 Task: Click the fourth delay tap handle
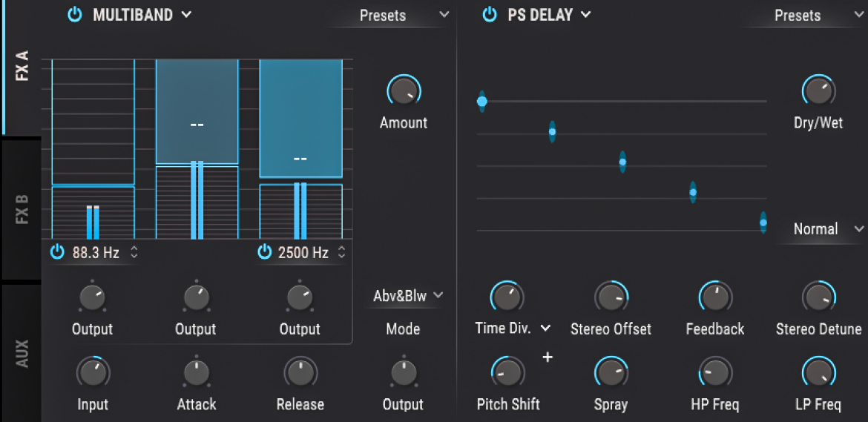[x=692, y=193]
